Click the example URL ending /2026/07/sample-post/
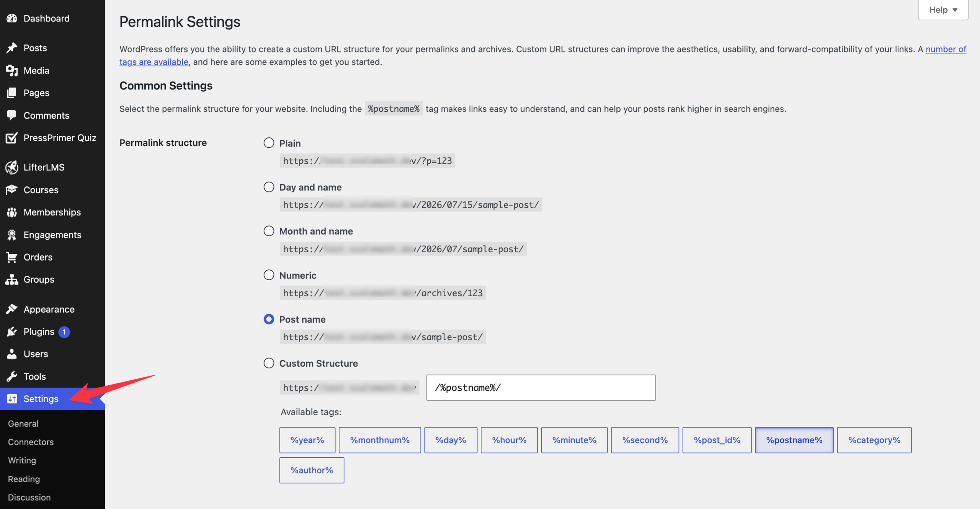 tap(403, 249)
